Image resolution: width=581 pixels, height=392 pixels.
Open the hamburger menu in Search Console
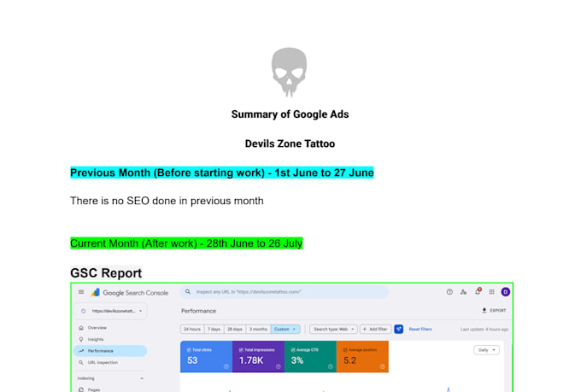point(81,292)
